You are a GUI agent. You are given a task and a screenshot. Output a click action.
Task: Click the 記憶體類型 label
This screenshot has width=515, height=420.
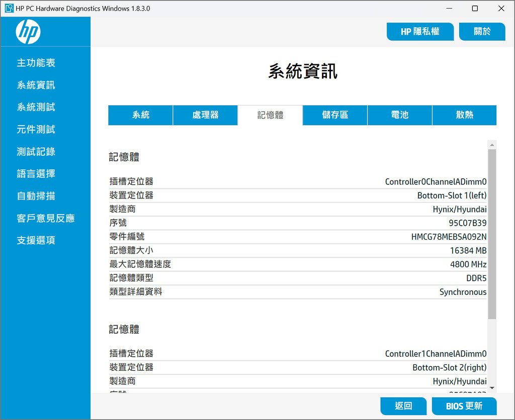[x=131, y=278]
